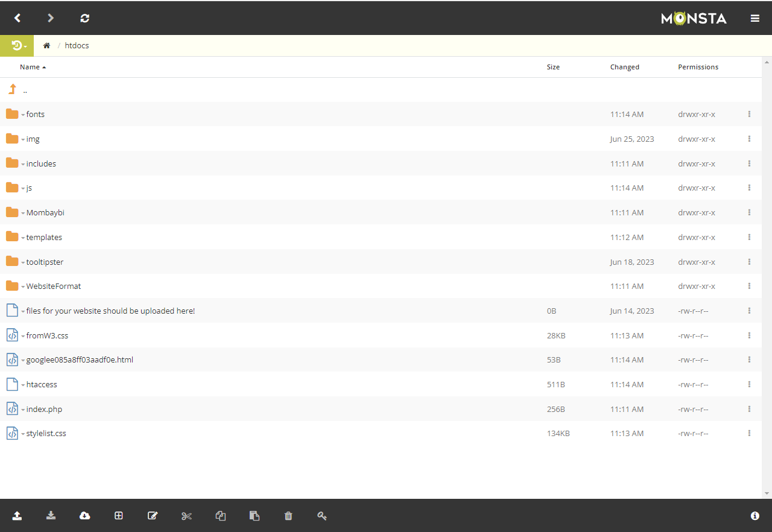Select the stylelist.css file

click(46, 433)
